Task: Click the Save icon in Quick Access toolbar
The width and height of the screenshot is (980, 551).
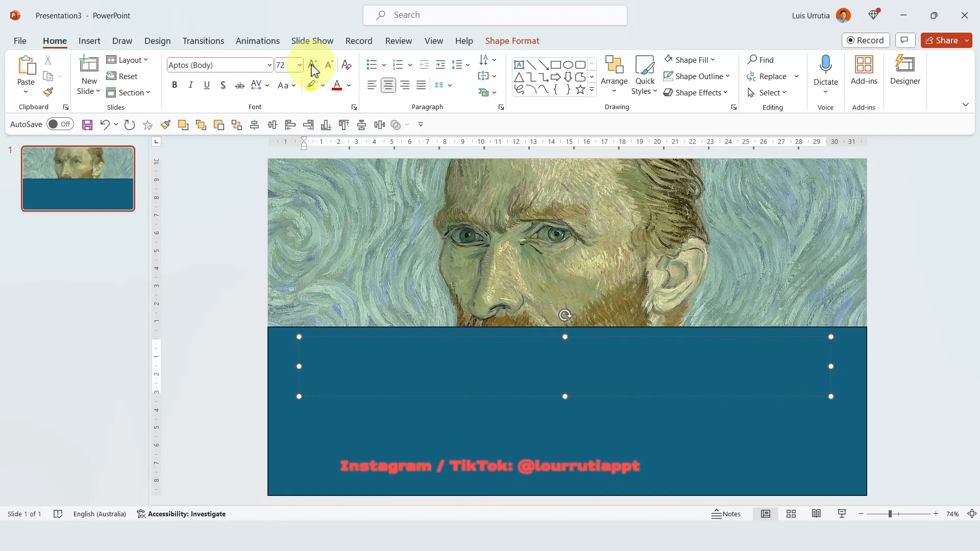Action: point(87,125)
